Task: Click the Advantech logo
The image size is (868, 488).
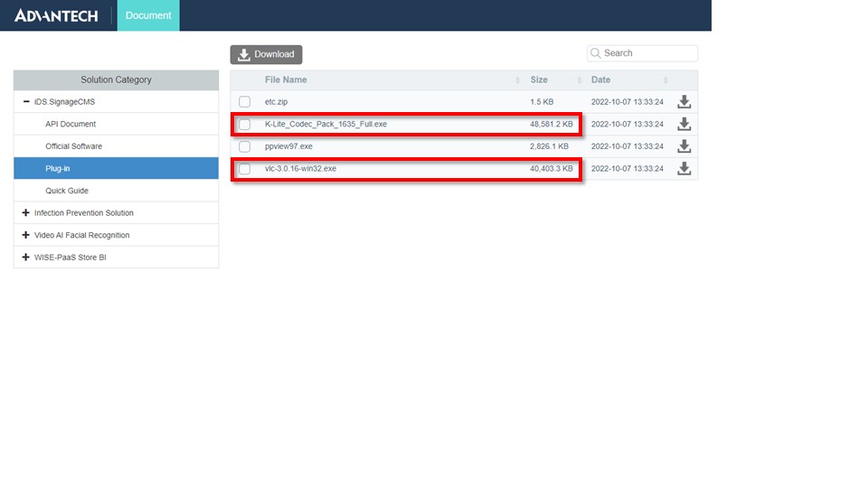Action: pyautogui.click(x=56, y=15)
